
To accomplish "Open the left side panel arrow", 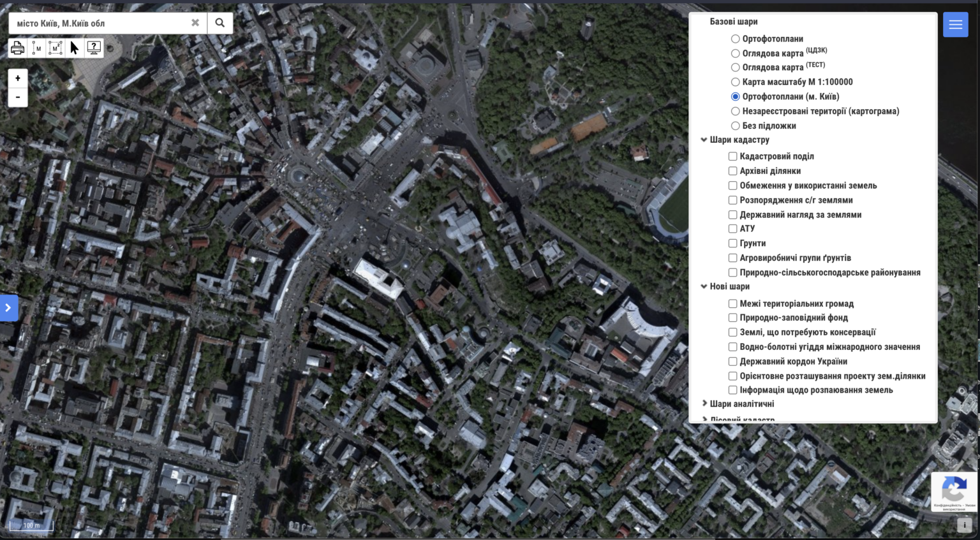I will point(8,308).
